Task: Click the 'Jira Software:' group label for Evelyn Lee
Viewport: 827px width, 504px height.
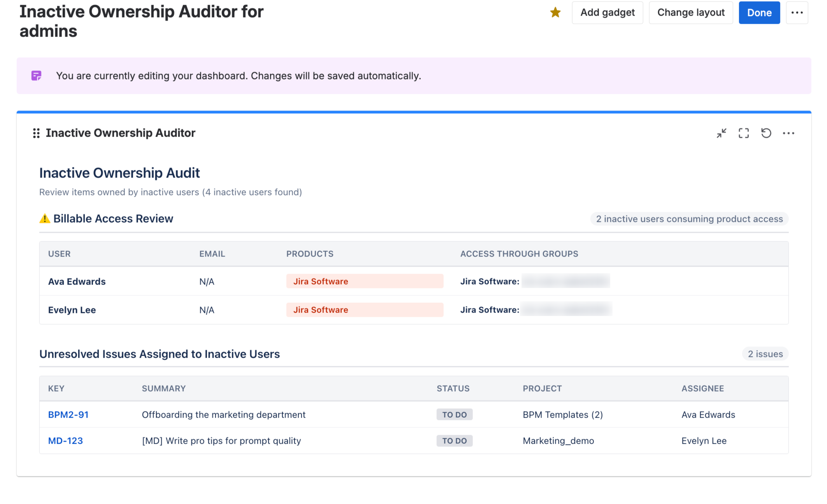Action: click(x=490, y=310)
